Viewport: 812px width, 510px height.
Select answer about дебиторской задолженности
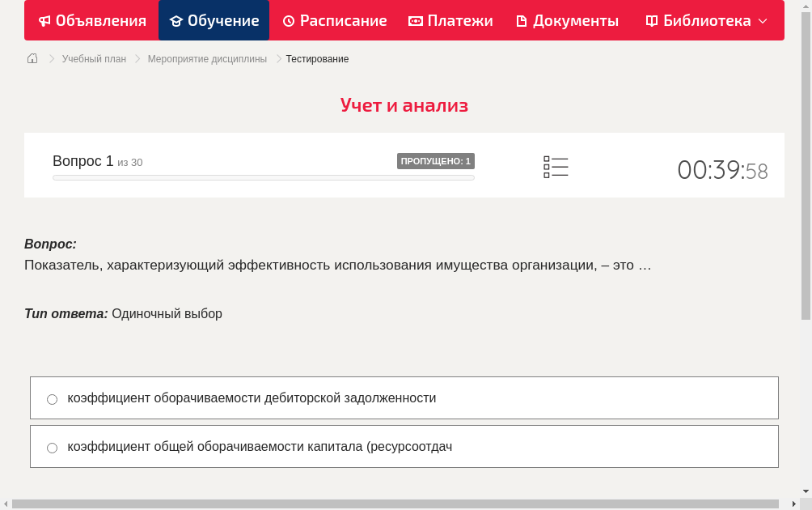(52, 398)
